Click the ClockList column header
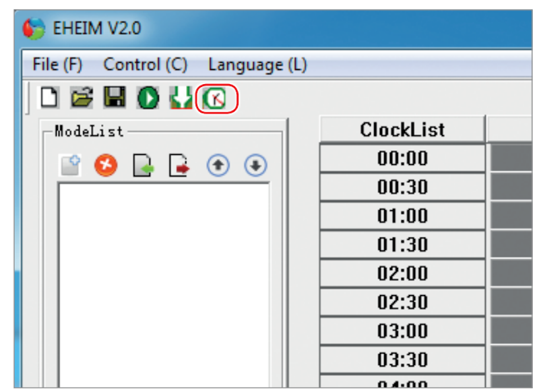 (x=402, y=129)
